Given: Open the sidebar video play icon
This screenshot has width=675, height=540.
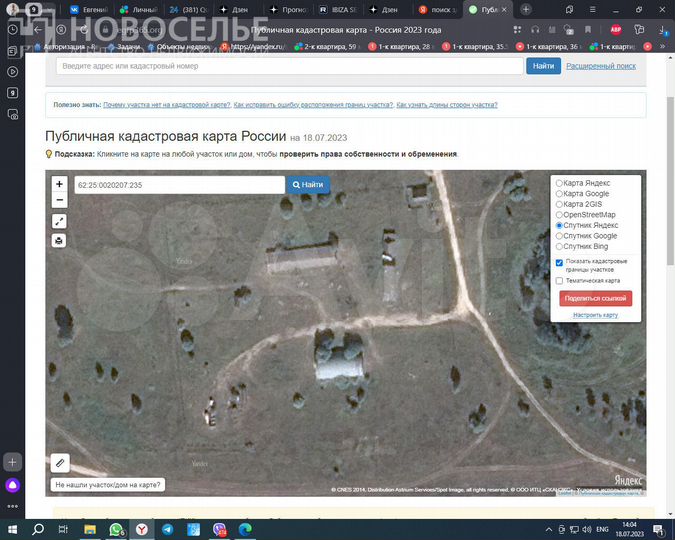Looking at the screenshot, I should coord(12,72).
